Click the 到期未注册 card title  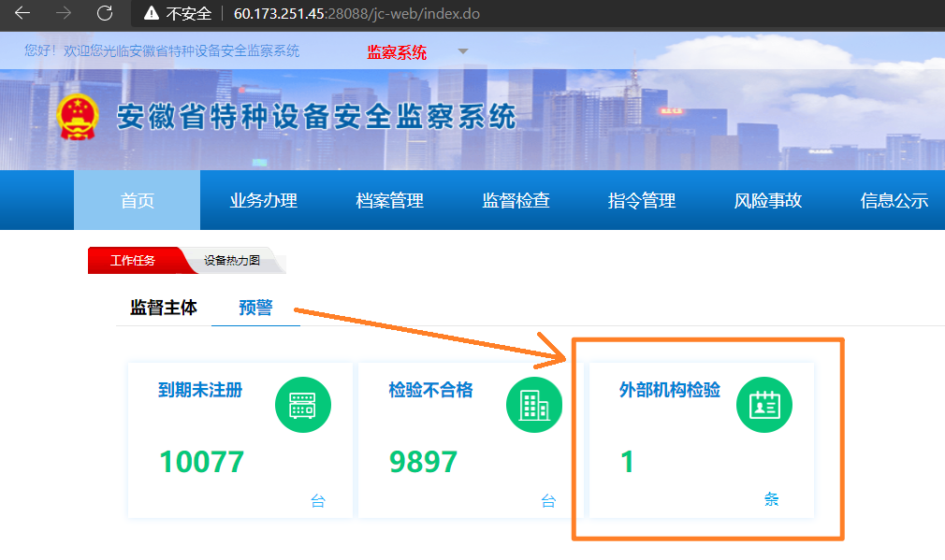(200, 390)
